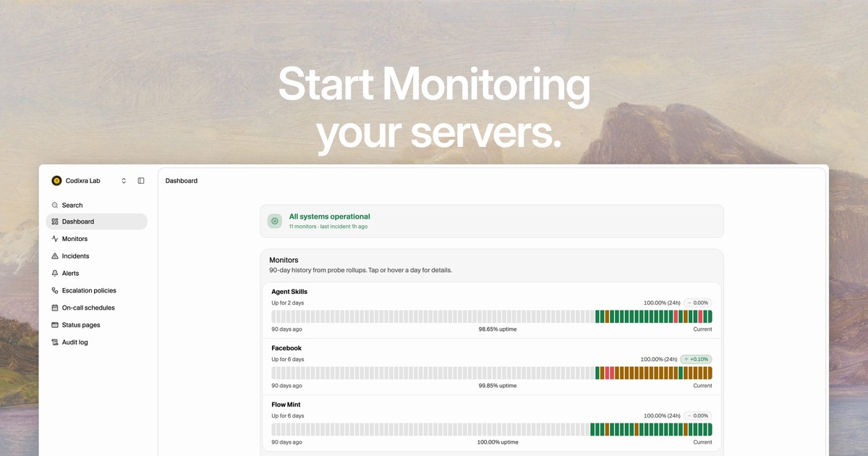Click the Facebook +0.10% change badge
This screenshot has height=456, width=868.
696,359
